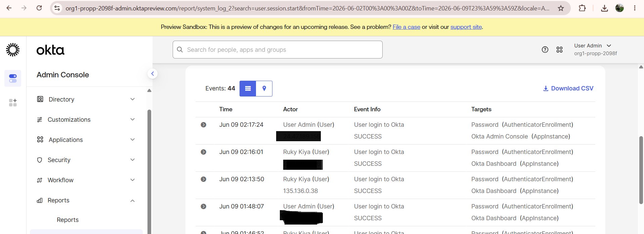
Task: Open browser extensions puzzle icon
Action: click(582, 8)
